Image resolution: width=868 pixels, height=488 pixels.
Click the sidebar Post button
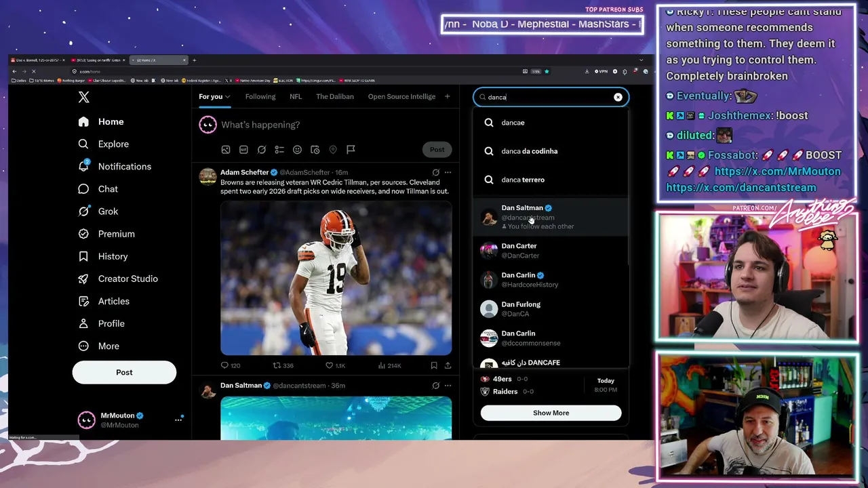click(x=124, y=372)
